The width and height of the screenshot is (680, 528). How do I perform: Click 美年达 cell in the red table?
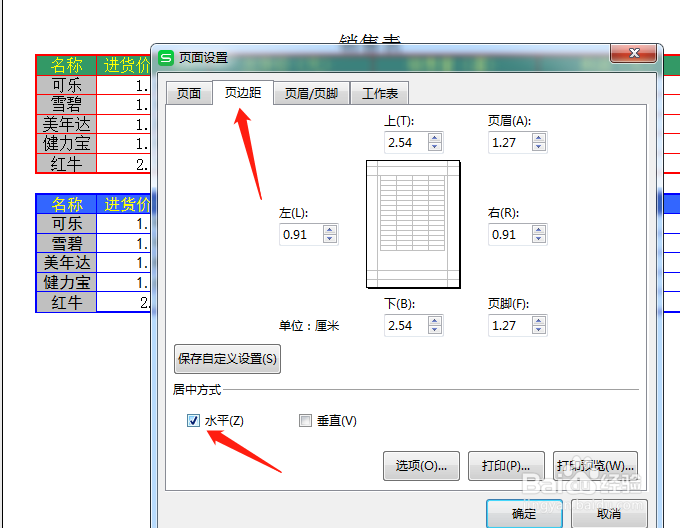(x=66, y=124)
